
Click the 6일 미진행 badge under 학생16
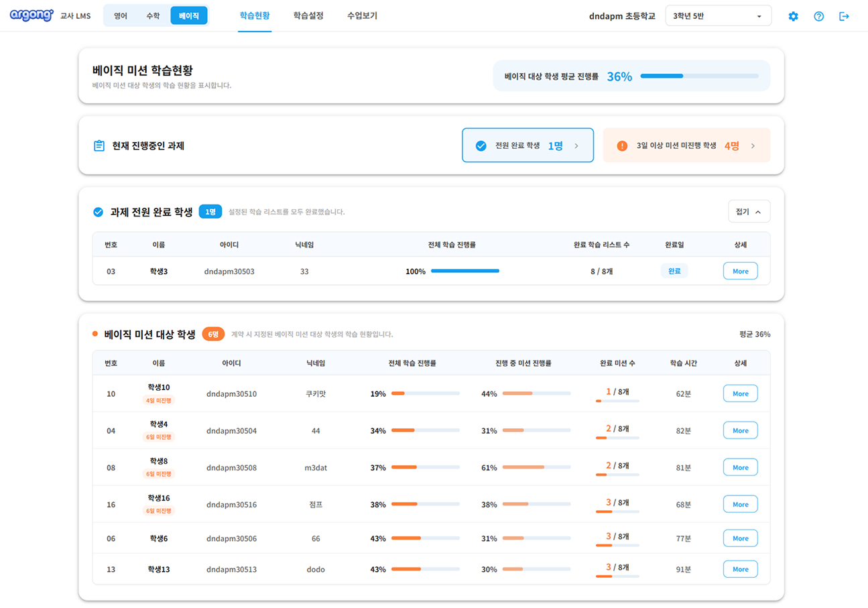pos(159,511)
